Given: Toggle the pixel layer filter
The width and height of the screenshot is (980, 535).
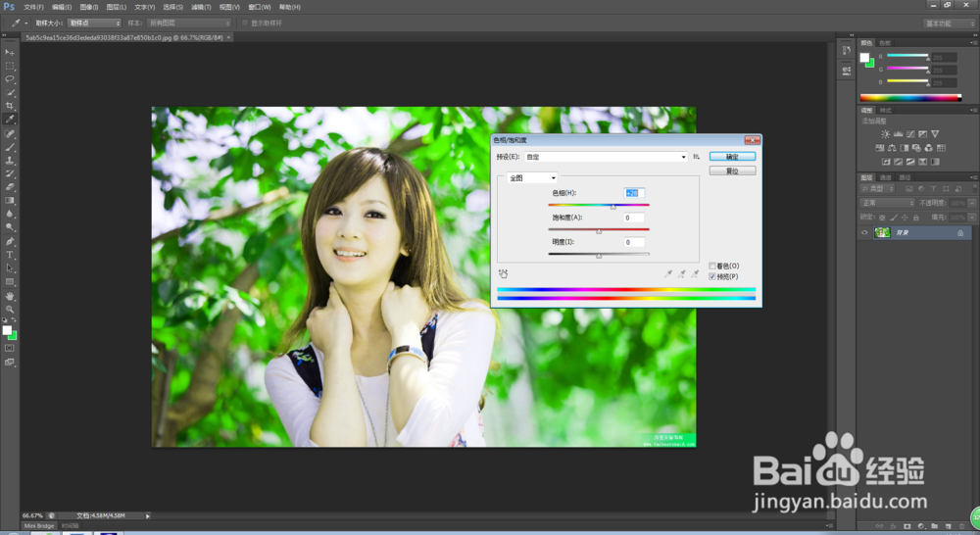Looking at the screenshot, I should click(x=908, y=188).
